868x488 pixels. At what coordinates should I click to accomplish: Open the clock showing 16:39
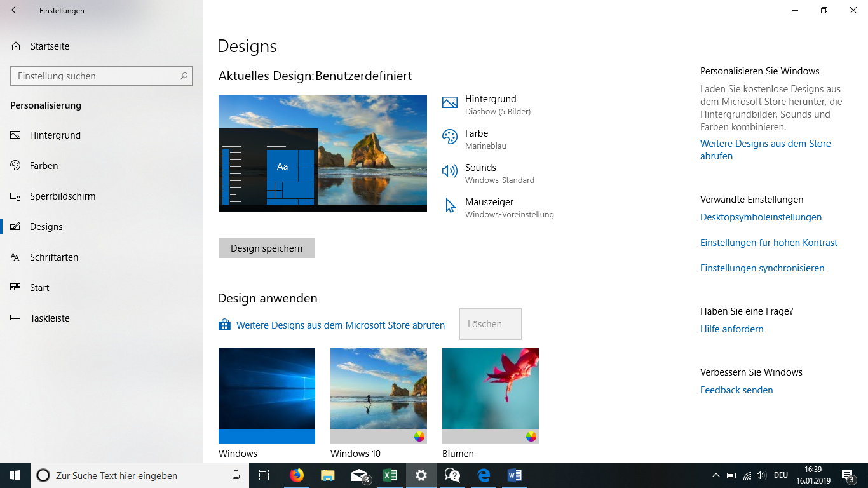(x=813, y=475)
